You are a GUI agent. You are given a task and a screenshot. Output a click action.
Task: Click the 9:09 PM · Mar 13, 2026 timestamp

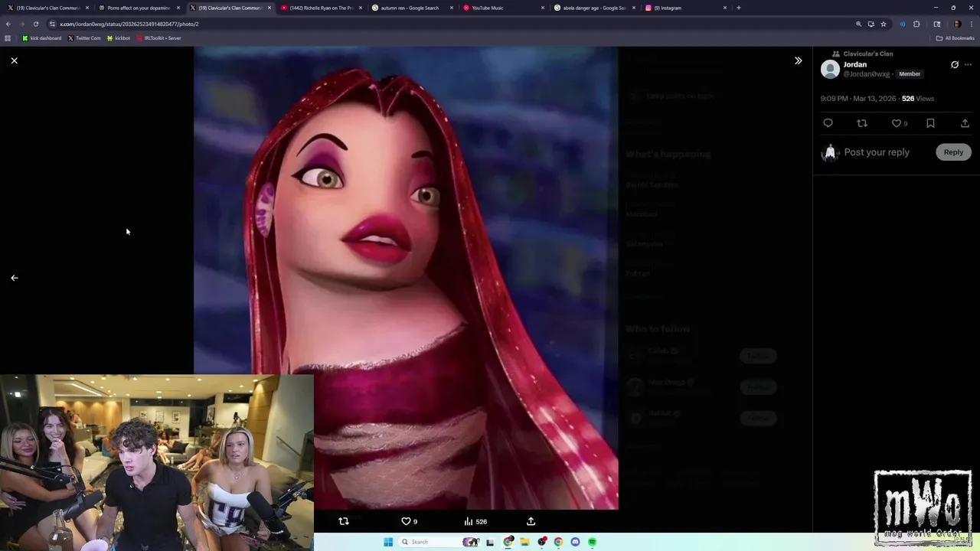(858, 99)
